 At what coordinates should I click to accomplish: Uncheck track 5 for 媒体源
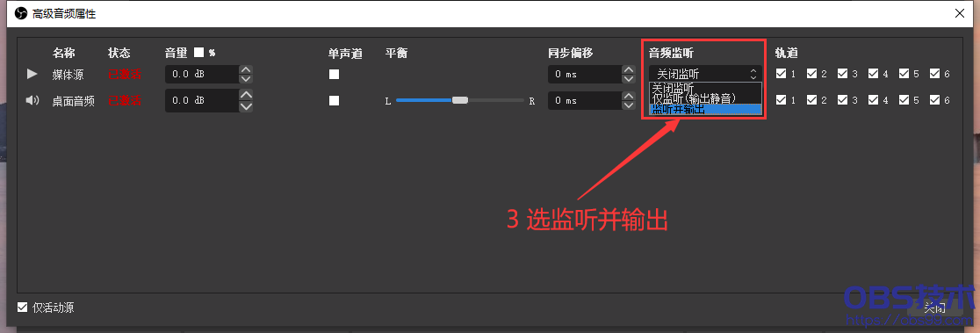tap(904, 74)
